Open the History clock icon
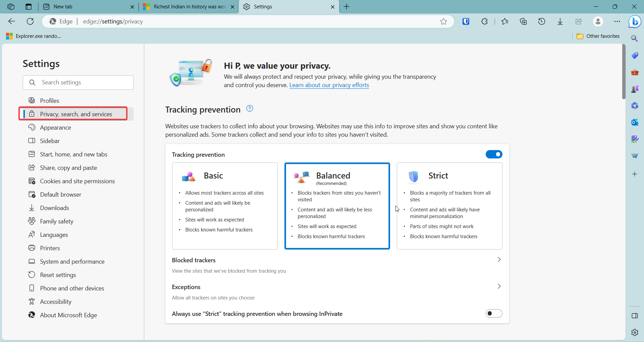This screenshot has height=342, width=644. (x=542, y=21)
